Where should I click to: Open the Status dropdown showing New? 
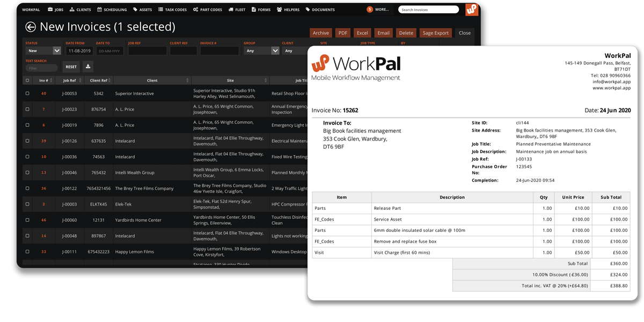[43, 50]
